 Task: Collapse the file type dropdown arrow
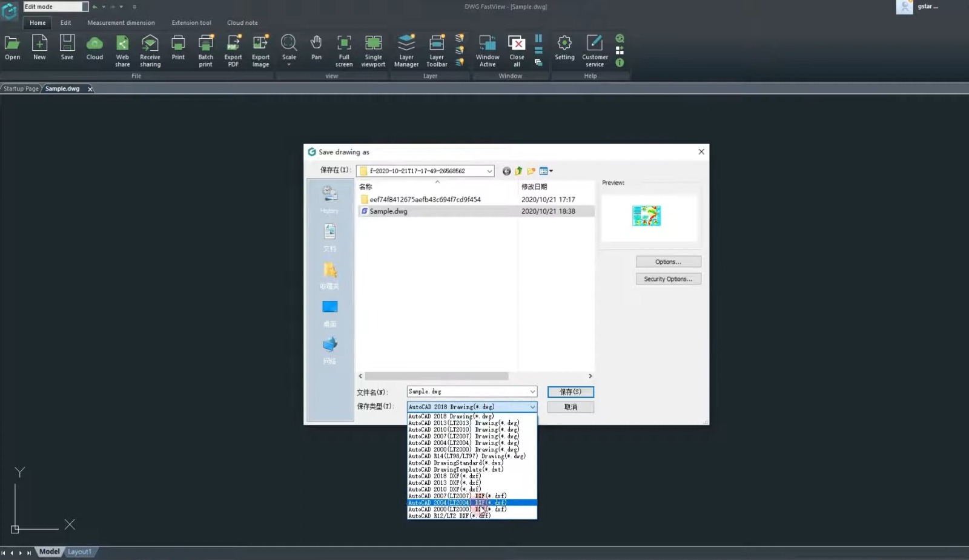(x=532, y=407)
